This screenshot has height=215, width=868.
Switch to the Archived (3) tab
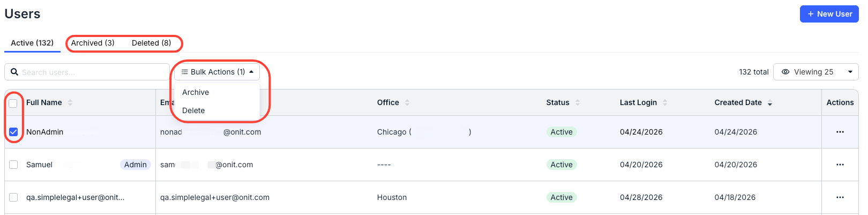(93, 43)
